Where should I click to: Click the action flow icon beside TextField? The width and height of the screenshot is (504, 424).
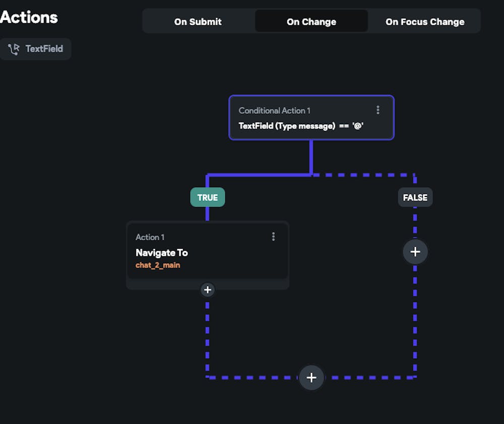[x=14, y=49]
